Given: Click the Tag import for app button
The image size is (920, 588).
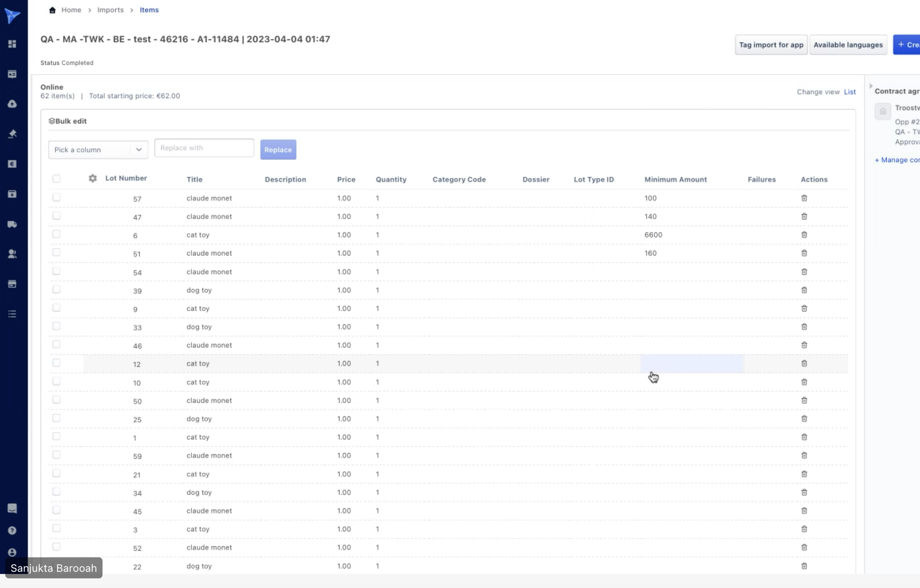Looking at the screenshot, I should (x=771, y=45).
